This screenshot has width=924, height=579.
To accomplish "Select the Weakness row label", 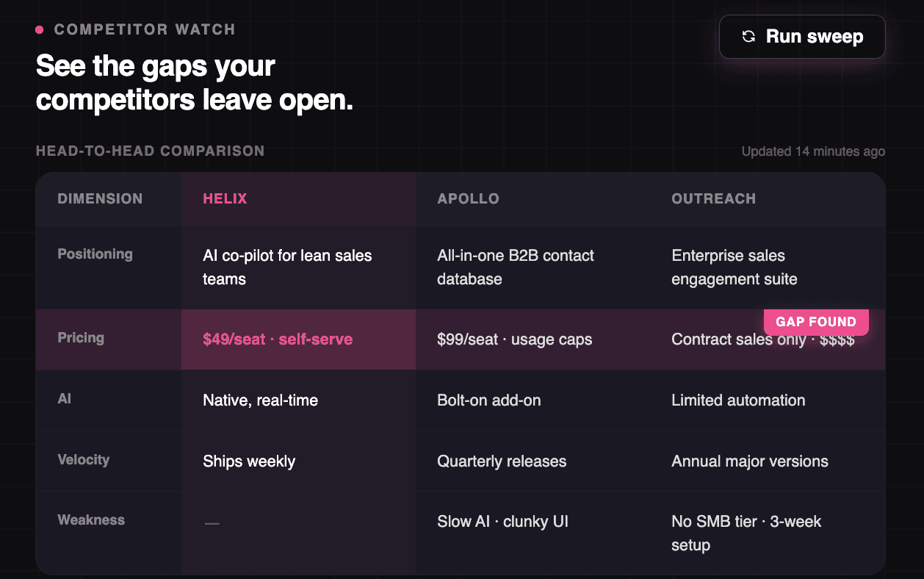I will pyautogui.click(x=91, y=520).
